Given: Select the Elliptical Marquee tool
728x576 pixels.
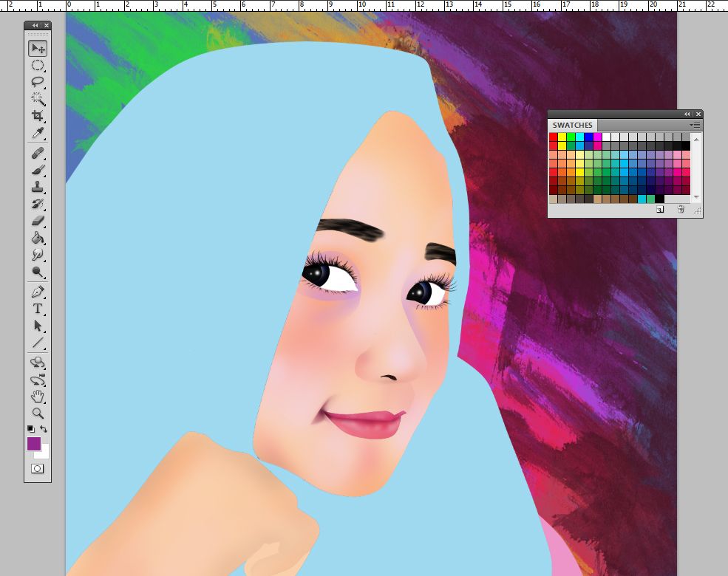Looking at the screenshot, I should [x=38, y=66].
